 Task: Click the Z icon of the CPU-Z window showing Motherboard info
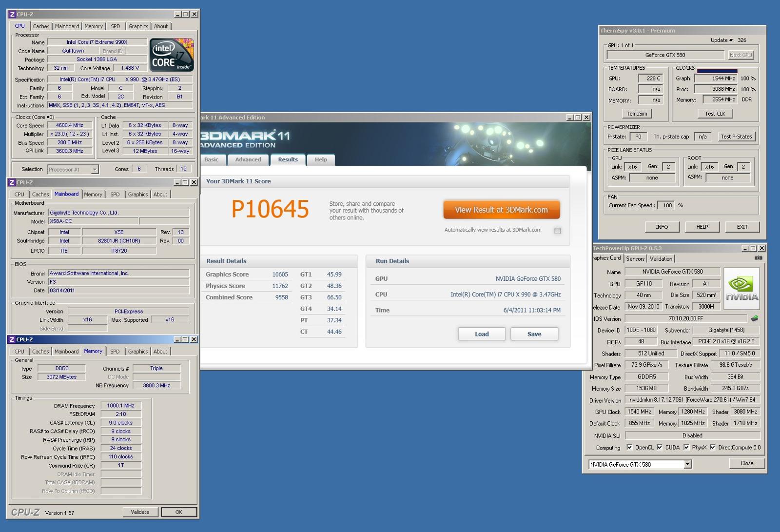[12, 182]
